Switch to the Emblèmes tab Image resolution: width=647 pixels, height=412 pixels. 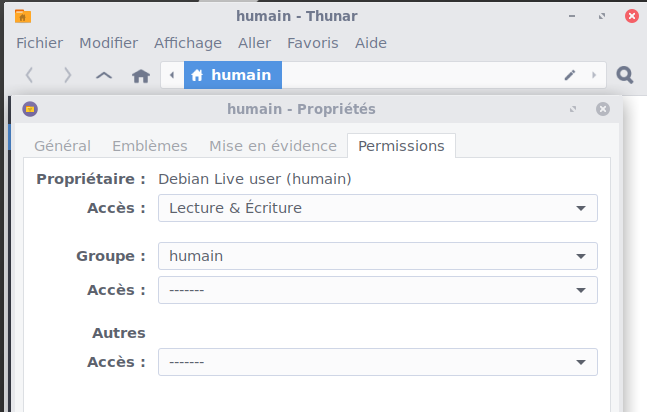pos(149,146)
